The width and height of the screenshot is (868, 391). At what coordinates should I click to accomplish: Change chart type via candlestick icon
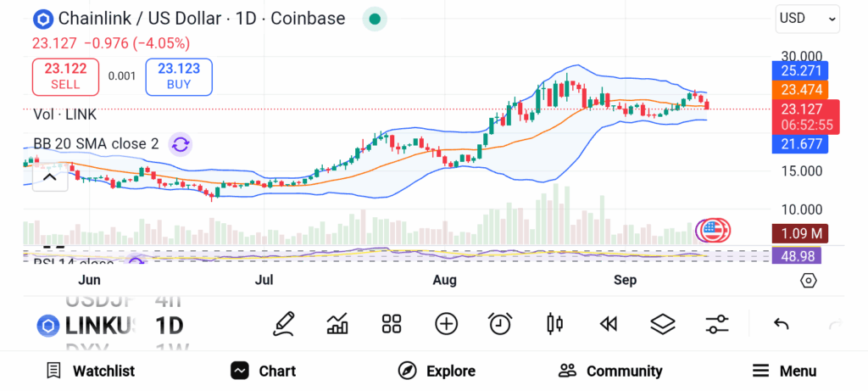(x=555, y=323)
